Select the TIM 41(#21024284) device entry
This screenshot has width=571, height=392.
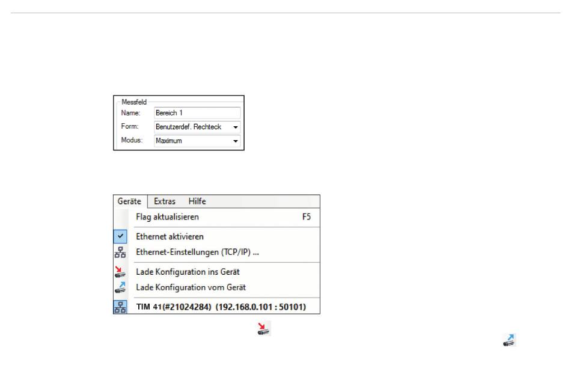(221, 307)
